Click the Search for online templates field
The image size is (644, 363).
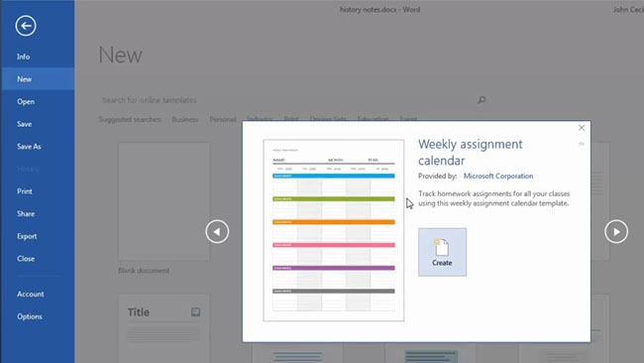[287, 100]
